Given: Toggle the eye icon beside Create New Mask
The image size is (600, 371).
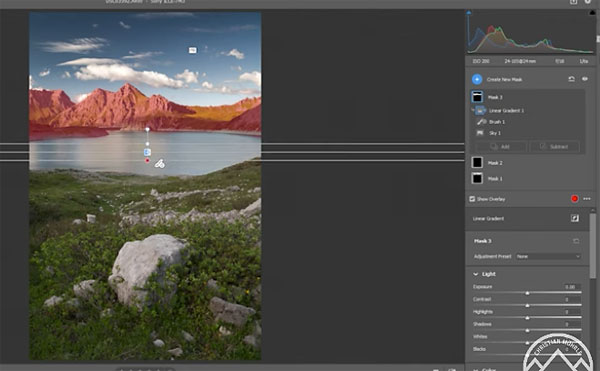Looking at the screenshot, I should click(585, 79).
